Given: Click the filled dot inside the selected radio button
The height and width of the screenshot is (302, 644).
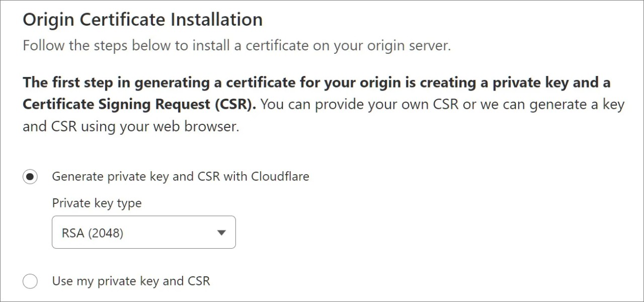Looking at the screenshot, I should pyautogui.click(x=30, y=177).
